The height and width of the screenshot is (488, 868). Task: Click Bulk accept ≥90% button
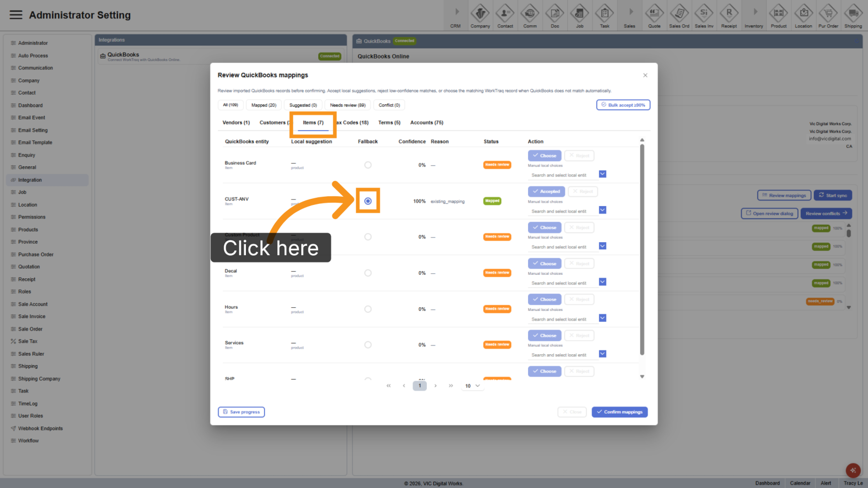[x=623, y=105]
